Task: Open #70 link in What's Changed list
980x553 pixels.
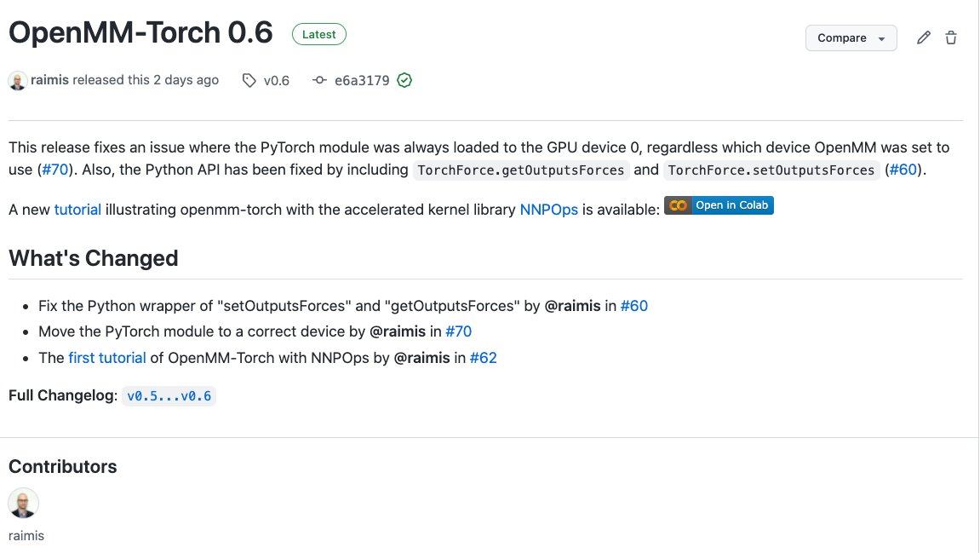Action: [458, 331]
